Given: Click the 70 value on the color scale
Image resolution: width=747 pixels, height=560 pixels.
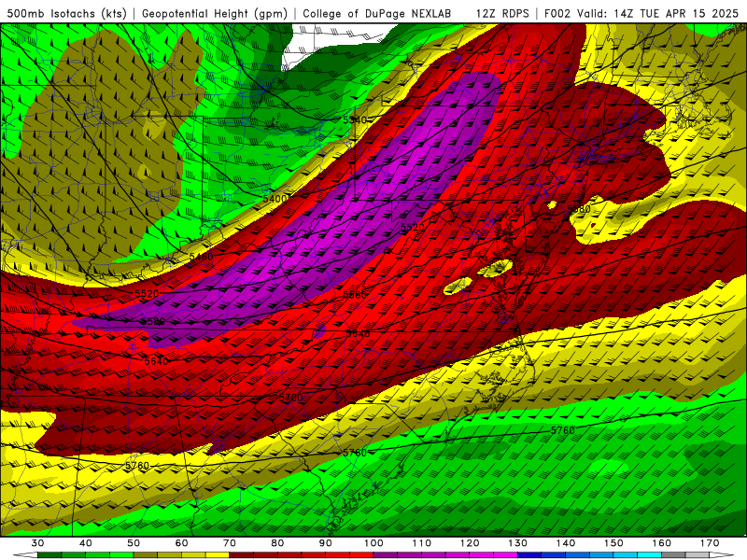Looking at the screenshot, I should 230,543.
